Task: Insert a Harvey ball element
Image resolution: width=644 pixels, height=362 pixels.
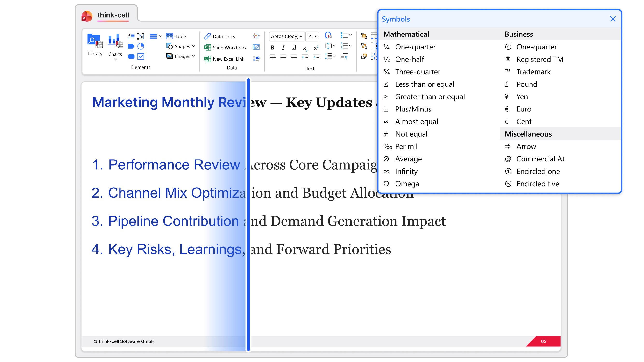Action: point(141,46)
